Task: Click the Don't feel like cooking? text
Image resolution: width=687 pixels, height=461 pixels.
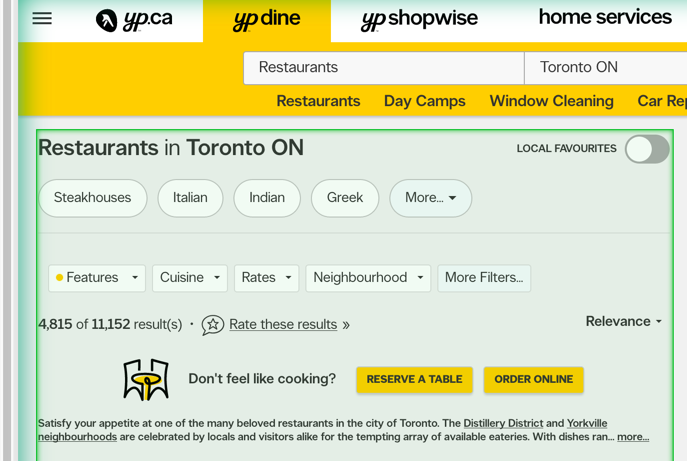Action: pos(262,379)
